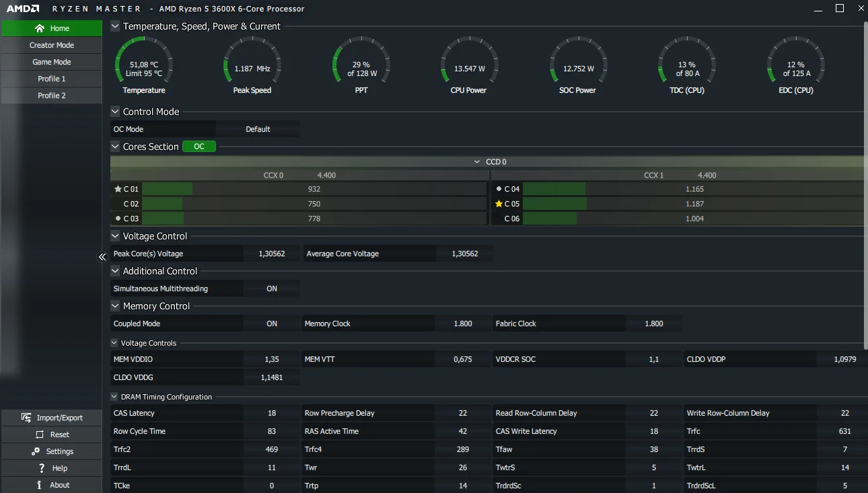Image resolution: width=868 pixels, height=493 pixels.
Task: Click the OC Mode Default value
Action: point(258,129)
